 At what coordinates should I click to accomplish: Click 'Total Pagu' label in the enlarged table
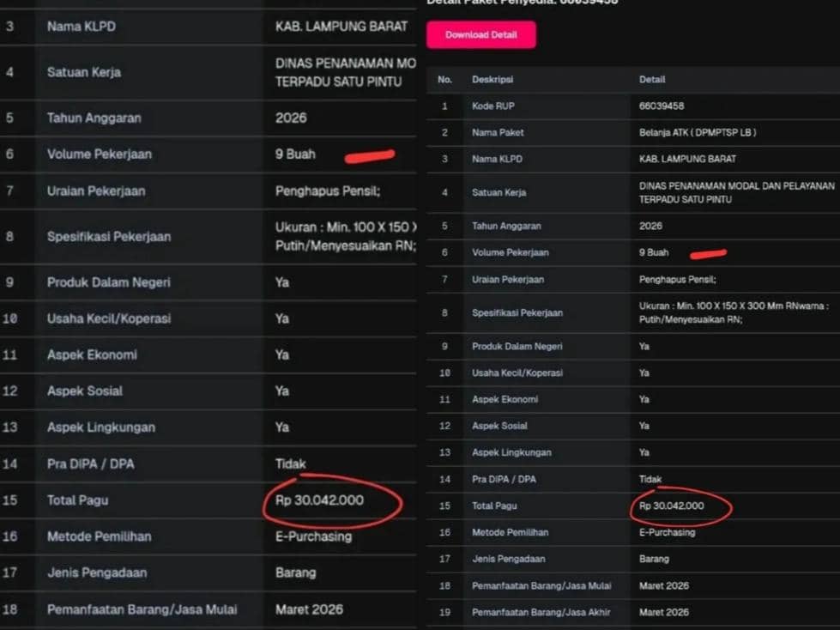pos(78,500)
